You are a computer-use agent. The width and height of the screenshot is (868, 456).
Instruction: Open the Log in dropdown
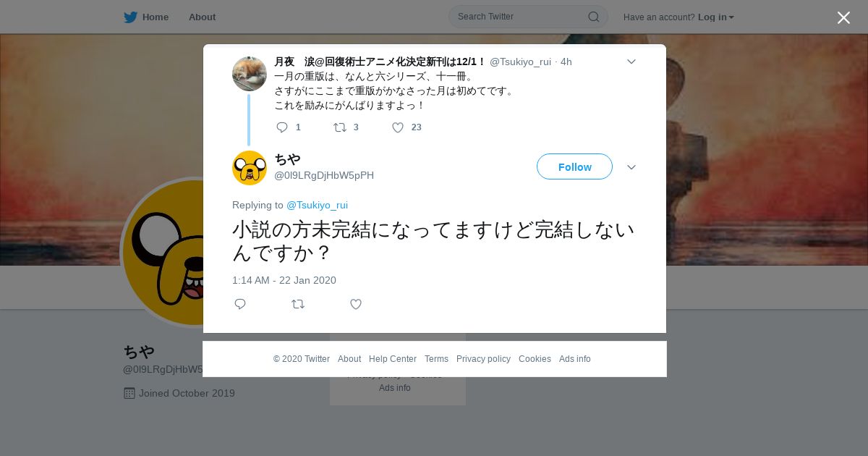716,17
